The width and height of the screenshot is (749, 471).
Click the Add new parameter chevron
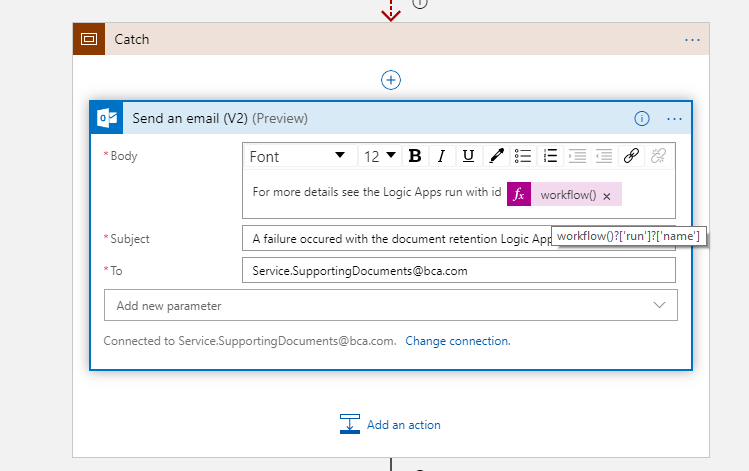click(659, 305)
